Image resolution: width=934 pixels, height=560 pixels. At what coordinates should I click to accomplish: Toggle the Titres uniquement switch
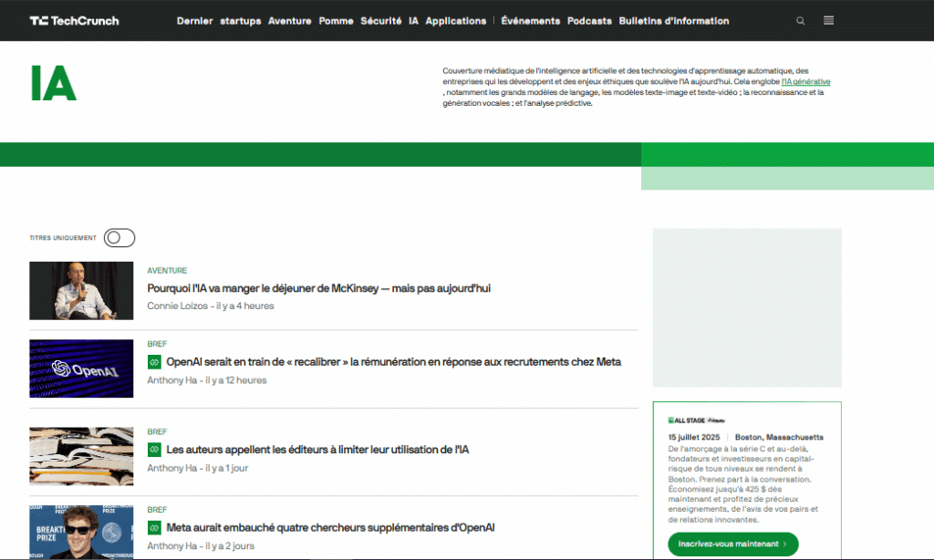(x=119, y=238)
